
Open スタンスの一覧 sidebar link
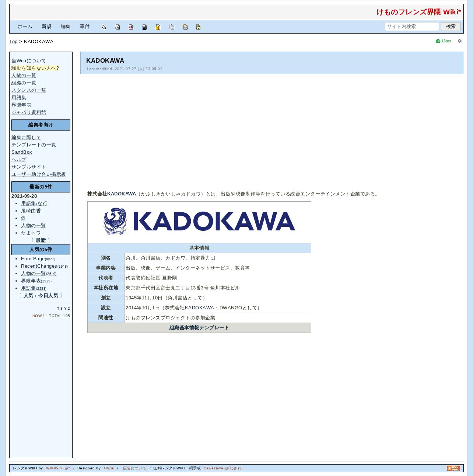[29, 90]
